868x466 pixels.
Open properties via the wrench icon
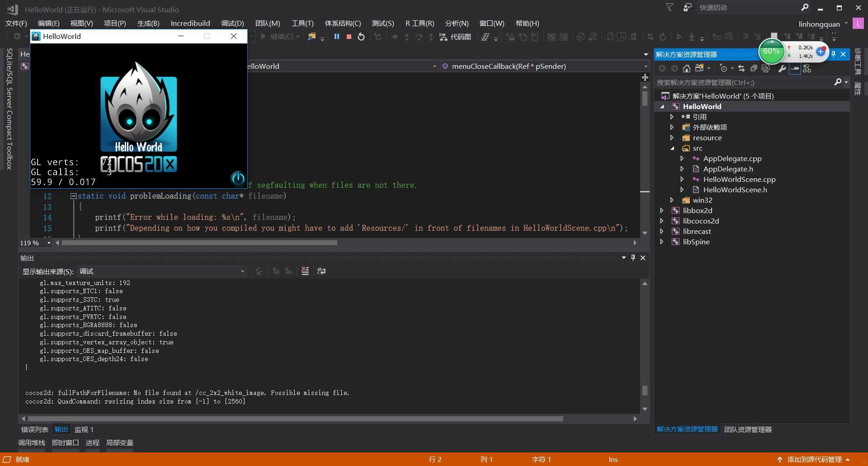(782, 68)
